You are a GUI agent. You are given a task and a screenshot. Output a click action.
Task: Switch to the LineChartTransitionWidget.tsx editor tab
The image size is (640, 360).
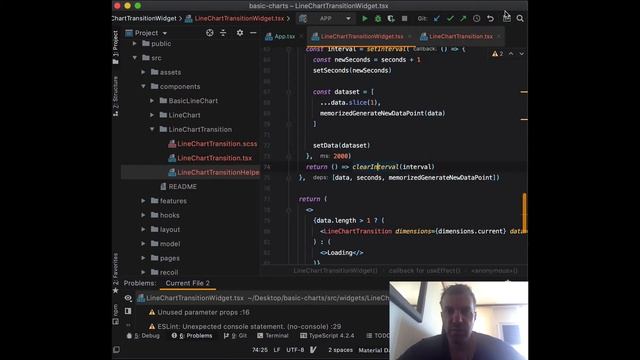[361, 36]
